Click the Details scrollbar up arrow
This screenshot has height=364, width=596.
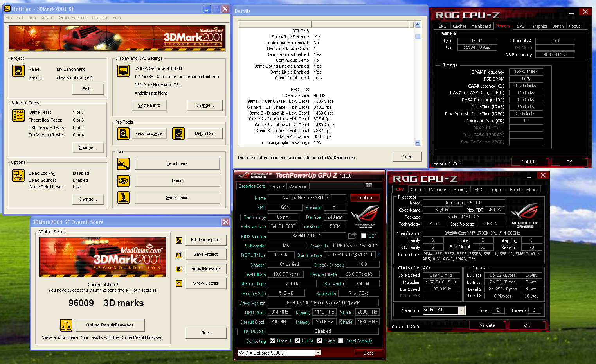click(418, 25)
